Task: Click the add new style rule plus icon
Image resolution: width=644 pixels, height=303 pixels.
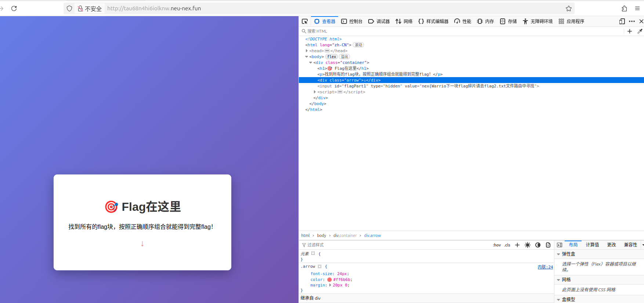Action: (517, 245)
